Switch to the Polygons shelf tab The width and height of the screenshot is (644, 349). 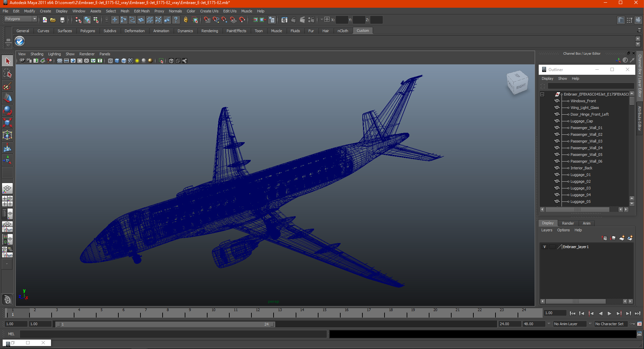click(x=87, y=31)
